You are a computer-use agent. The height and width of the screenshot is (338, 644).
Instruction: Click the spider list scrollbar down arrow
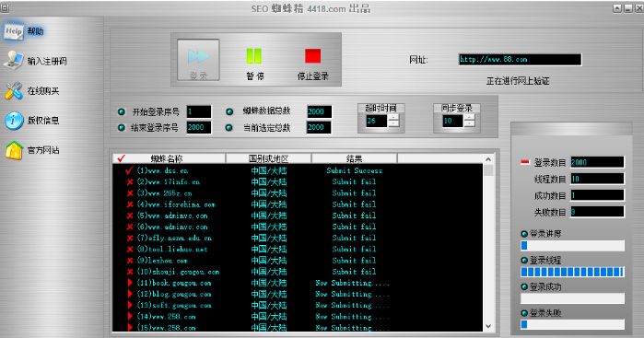pos(488,326)
